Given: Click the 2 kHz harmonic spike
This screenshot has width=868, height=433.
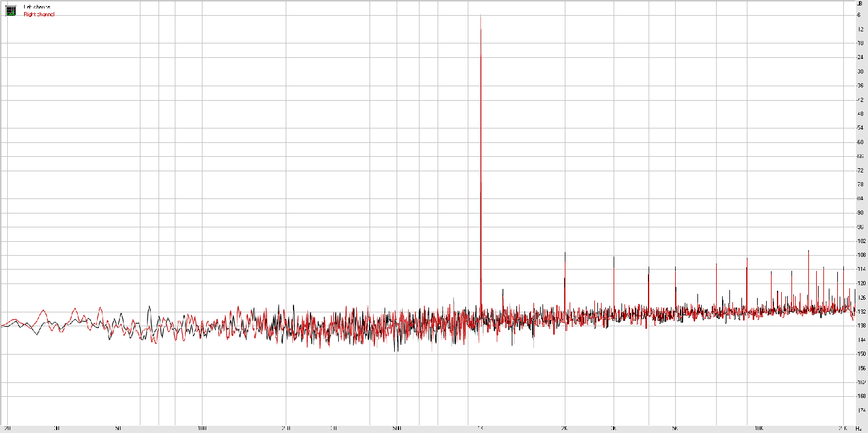Looking at the screenshot, I should pos(565,253).
